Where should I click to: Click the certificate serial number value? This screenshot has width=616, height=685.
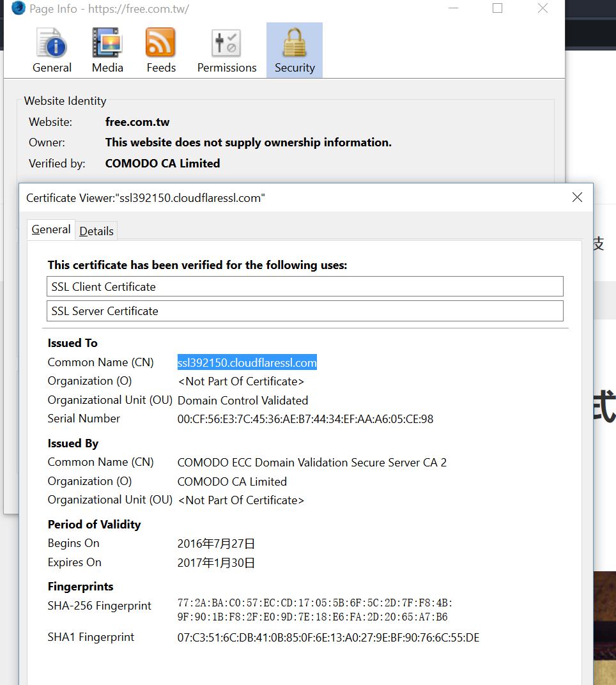(x=305, y=419)
